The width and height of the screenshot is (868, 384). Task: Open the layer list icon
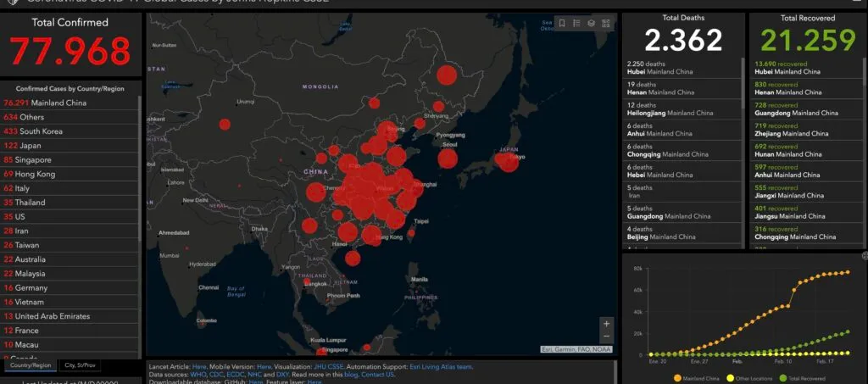[x=591, y=24]
